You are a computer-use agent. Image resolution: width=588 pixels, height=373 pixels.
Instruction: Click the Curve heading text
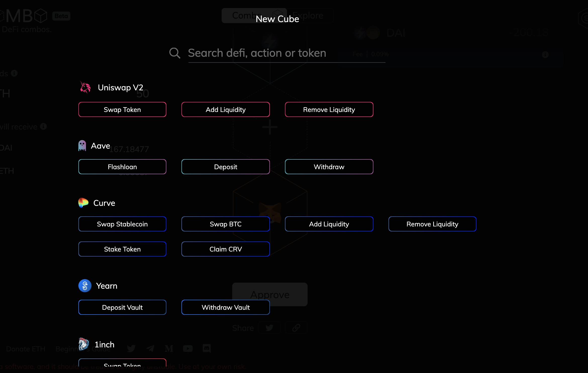tap(104, 203)
